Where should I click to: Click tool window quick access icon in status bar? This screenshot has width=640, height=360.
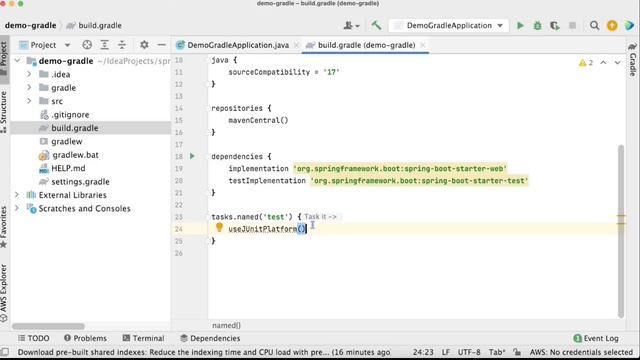click(x=5, y=351)
